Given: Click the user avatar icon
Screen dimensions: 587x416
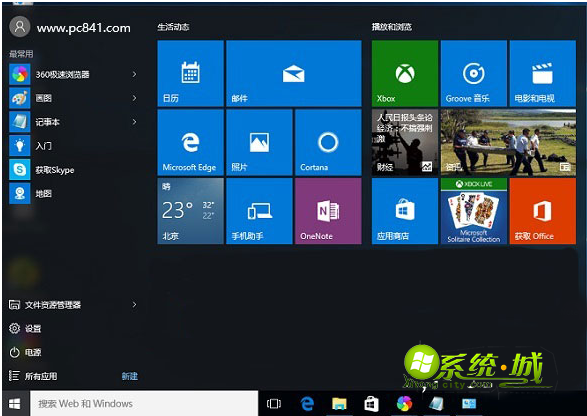Looking at the screenshot, I should coord(19,27).
